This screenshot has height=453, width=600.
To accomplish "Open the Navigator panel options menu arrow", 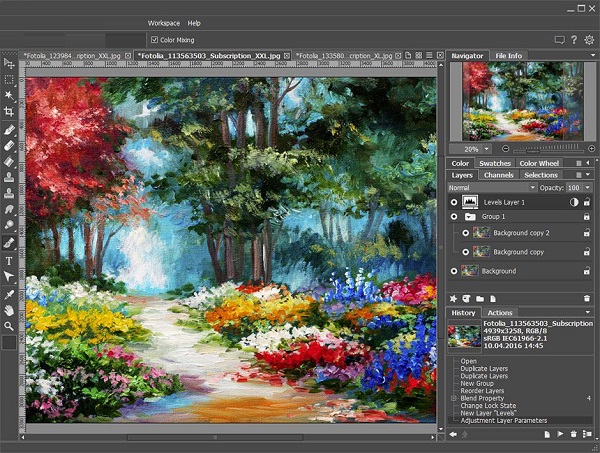I will (593, 55).
